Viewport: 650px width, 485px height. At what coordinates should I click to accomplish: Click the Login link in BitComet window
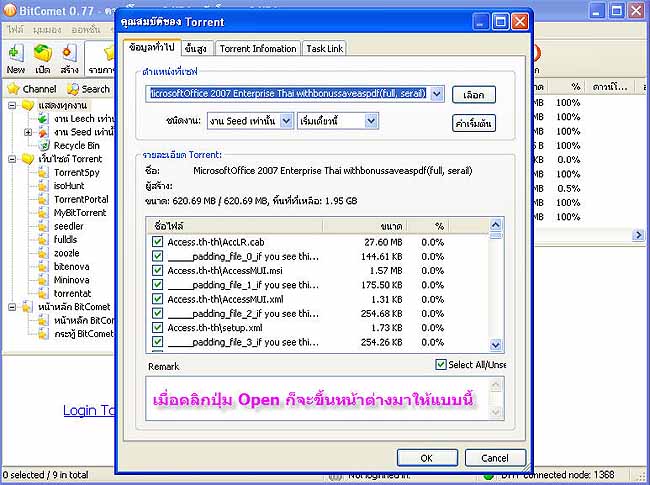click(x=89, y=410)
